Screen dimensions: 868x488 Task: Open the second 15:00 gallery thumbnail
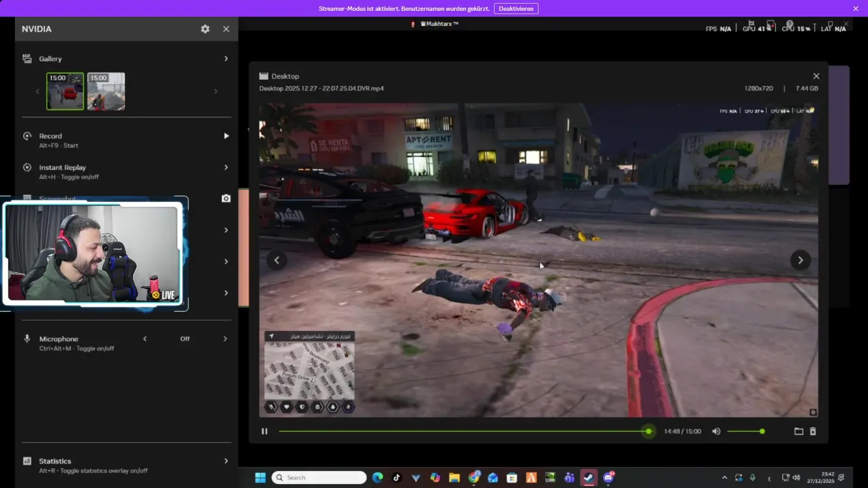[106, 91]
